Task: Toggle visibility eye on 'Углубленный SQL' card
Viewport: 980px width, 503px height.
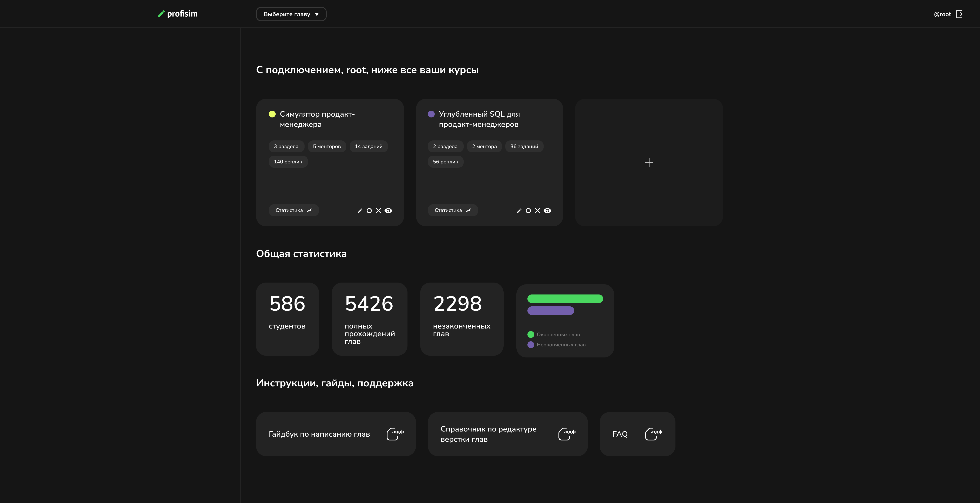Action: (x=547, y=210)
